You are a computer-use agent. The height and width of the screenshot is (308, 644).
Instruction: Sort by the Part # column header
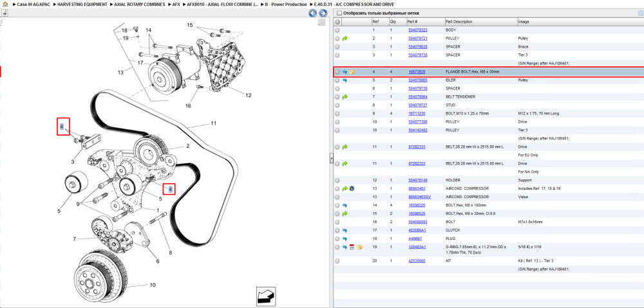pyautogui.click(x=424, y=22)
